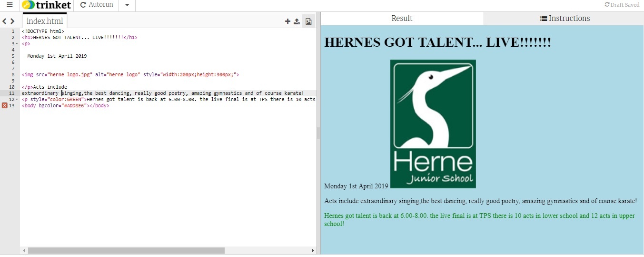The image size is (644, 257).
Task: Click 'Acts include extraordinary singing' paragraph in result
Action: (x=480, y=201)
